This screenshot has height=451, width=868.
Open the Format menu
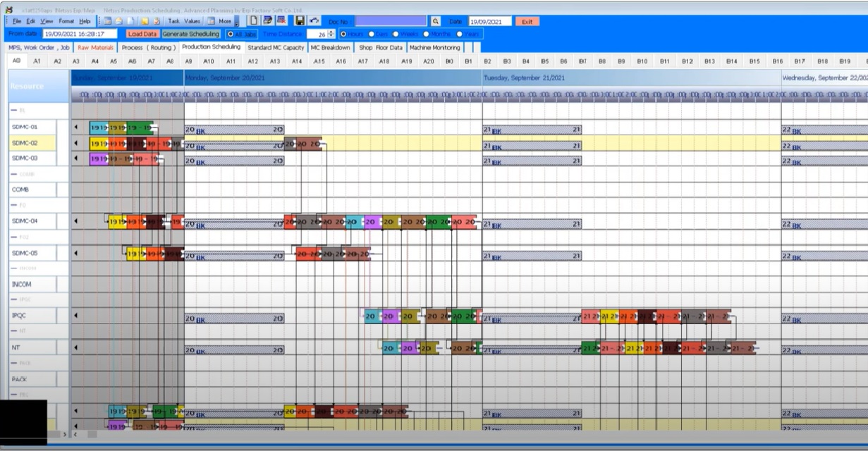(x=66, y=21)
